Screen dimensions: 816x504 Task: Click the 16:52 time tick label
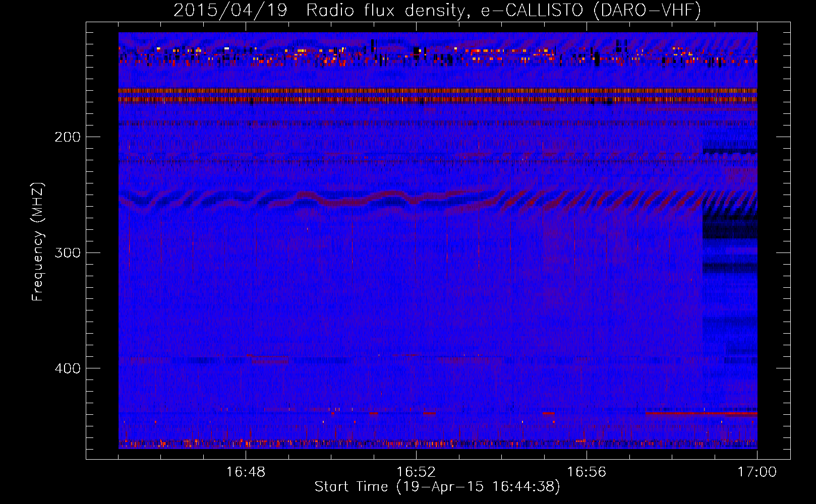tap(416, 472)
